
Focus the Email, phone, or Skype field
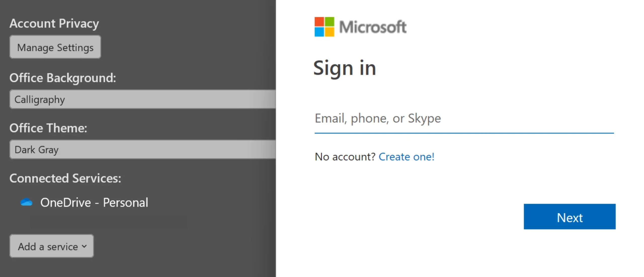click(464, 118)
